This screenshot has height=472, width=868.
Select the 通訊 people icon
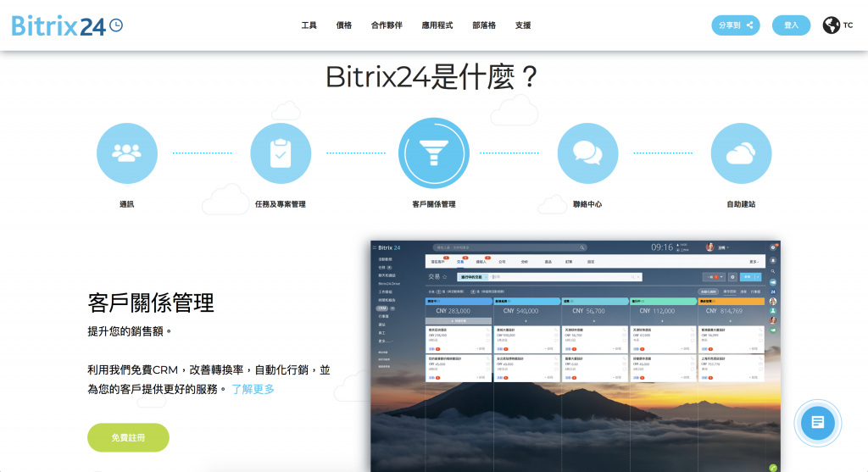[x=127, y=153]
